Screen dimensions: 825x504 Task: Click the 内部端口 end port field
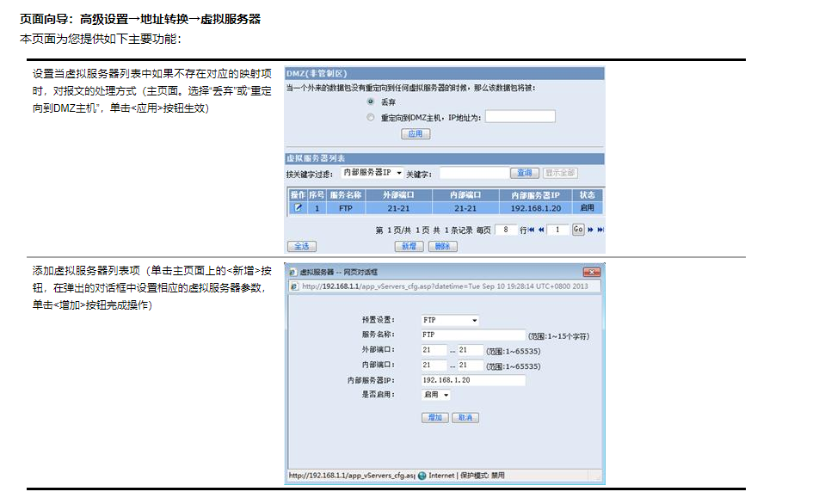pos(470,366)
